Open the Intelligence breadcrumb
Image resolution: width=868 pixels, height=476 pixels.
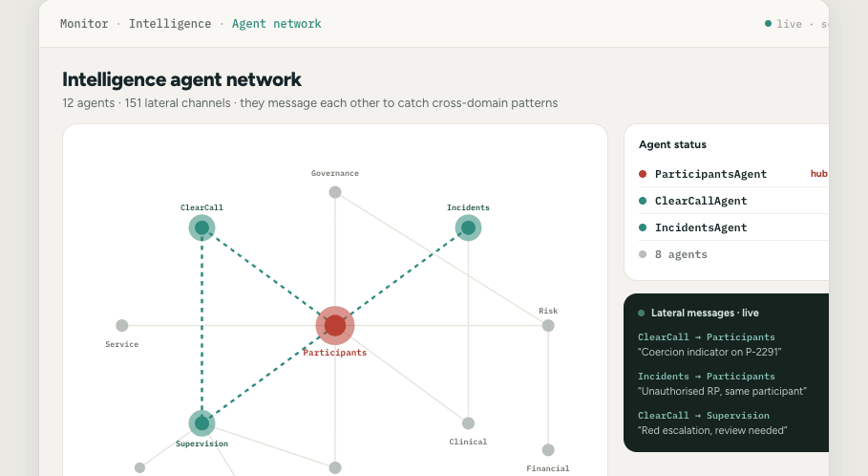(x=170, y=24)
